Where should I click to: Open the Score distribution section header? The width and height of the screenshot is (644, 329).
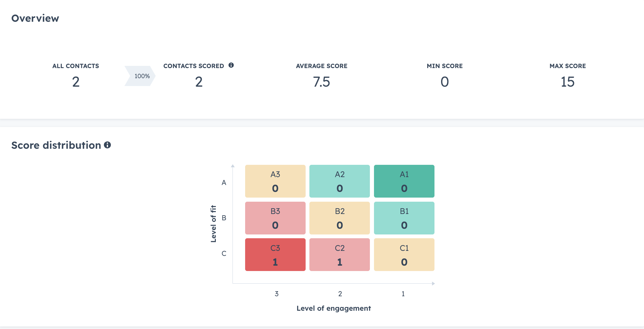(x=57, y=145)
